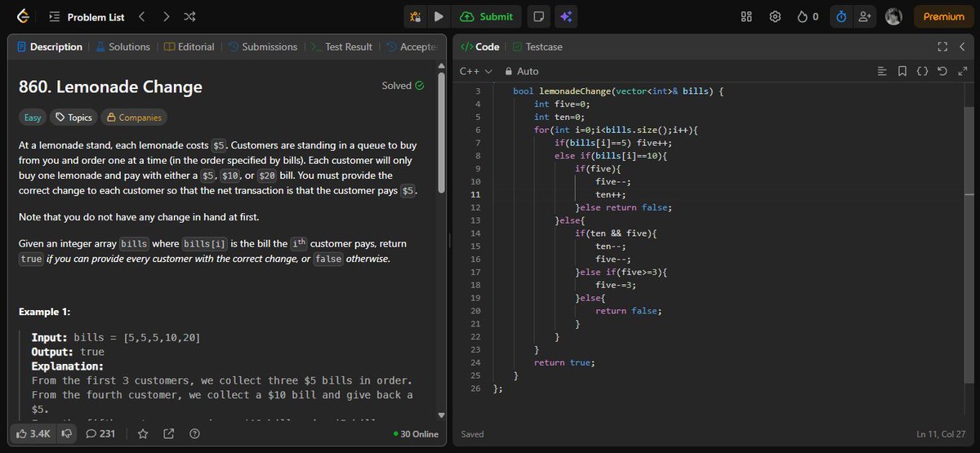
Task: Click the problem title 860. Lemonade Change
Action: click(110, 87)
